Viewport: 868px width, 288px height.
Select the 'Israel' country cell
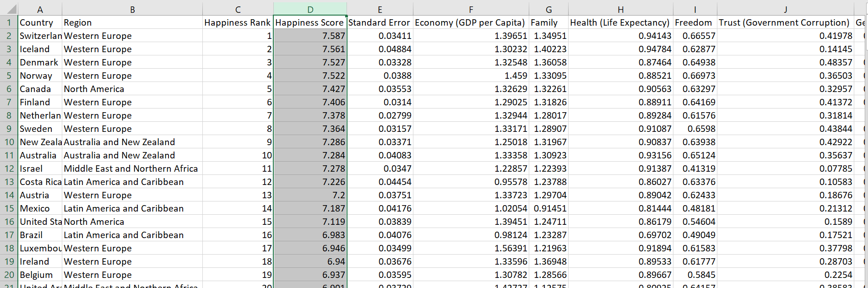(x=40, y=168)
